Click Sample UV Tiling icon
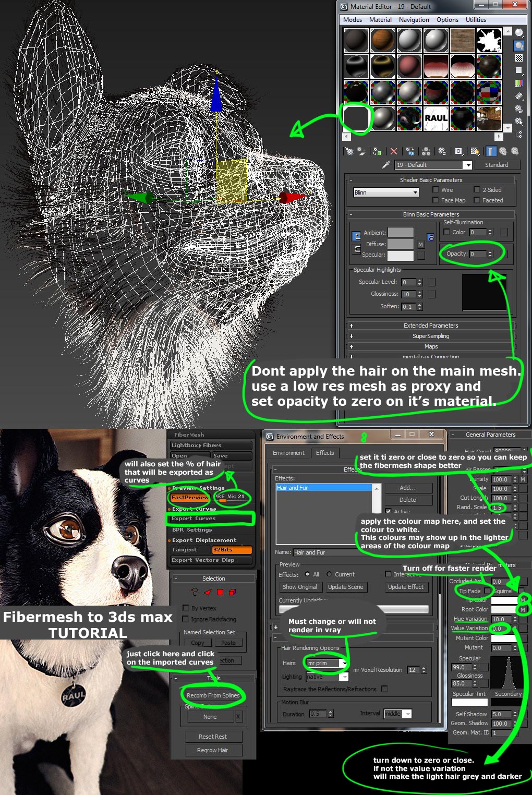The width and height of the screenshot is (532, 795). pyautogui.click(x=519, y=70)
